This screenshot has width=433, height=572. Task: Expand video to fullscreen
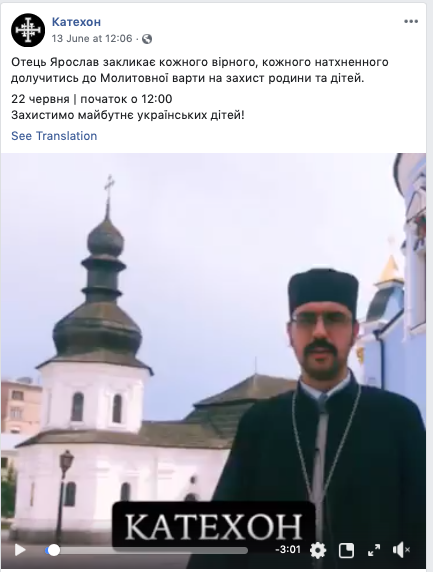tap(374, 550)
